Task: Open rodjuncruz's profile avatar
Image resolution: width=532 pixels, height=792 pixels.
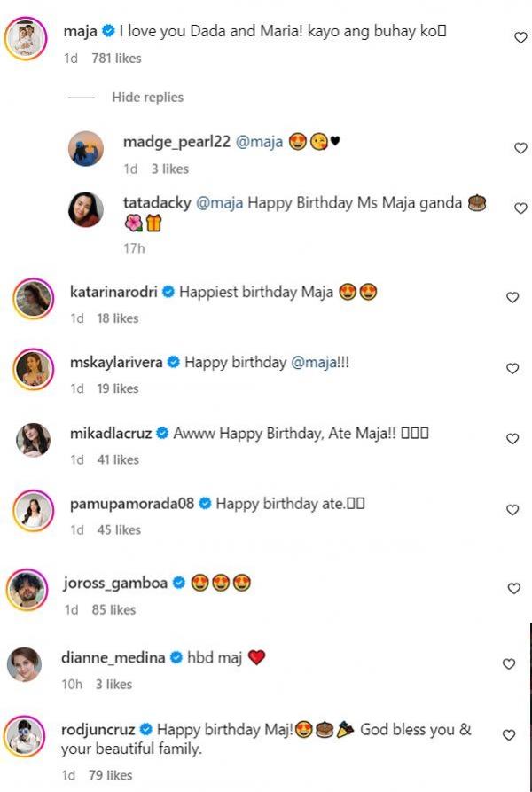Action: click(x=27, y=736)
